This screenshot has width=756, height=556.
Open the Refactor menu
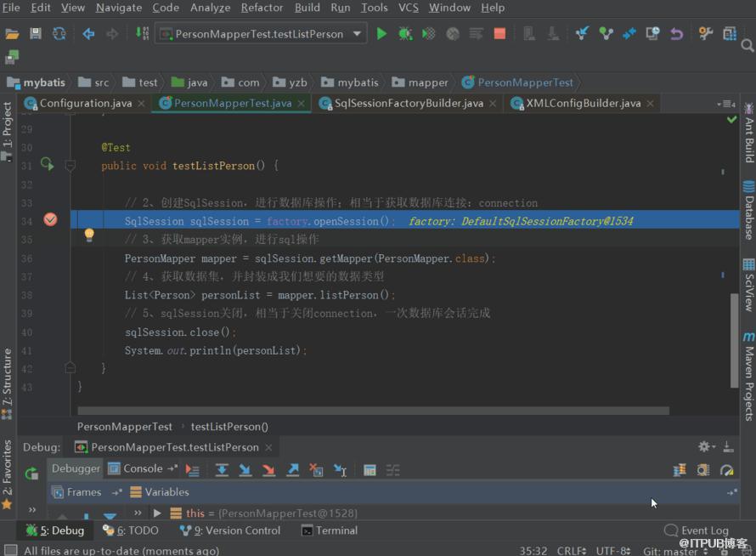(262, 8)
